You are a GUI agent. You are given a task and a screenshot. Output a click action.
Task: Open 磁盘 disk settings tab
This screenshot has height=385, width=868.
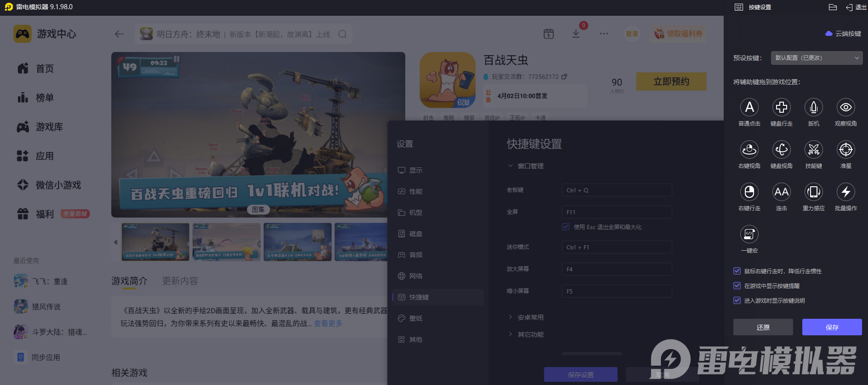437,234
